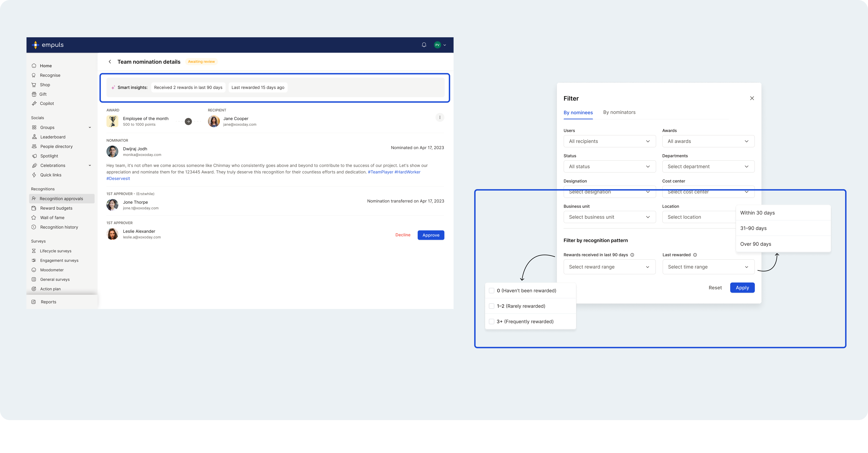Open the Select business unit dropdown
Image resolution: width=868 pixels, height=453 pixels.
tap(610, 217)
